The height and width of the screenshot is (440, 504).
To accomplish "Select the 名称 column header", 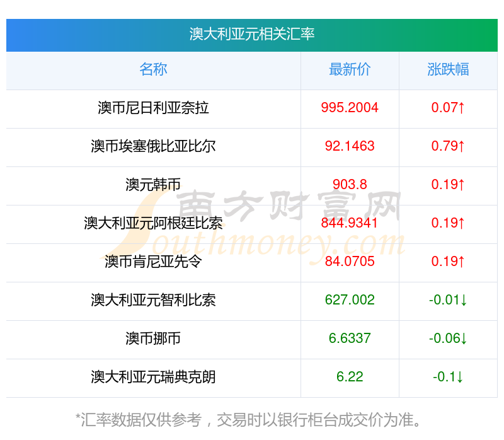I will click(x=153, y=69).
